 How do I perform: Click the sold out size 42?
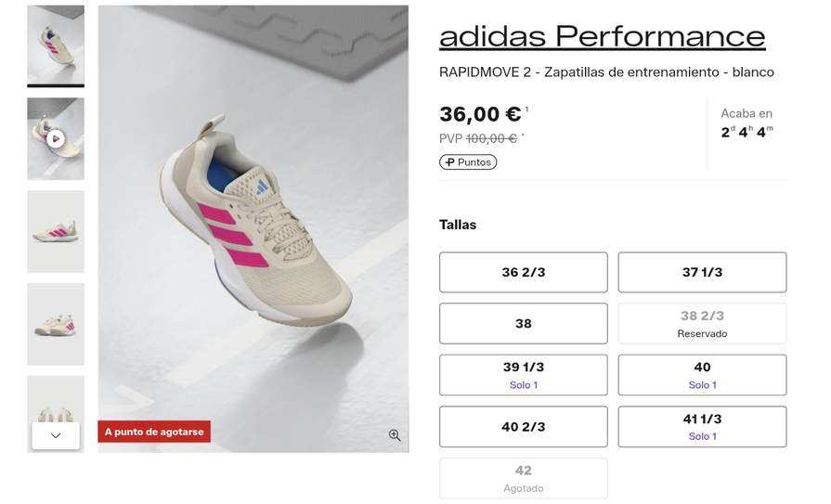[523, 478]
